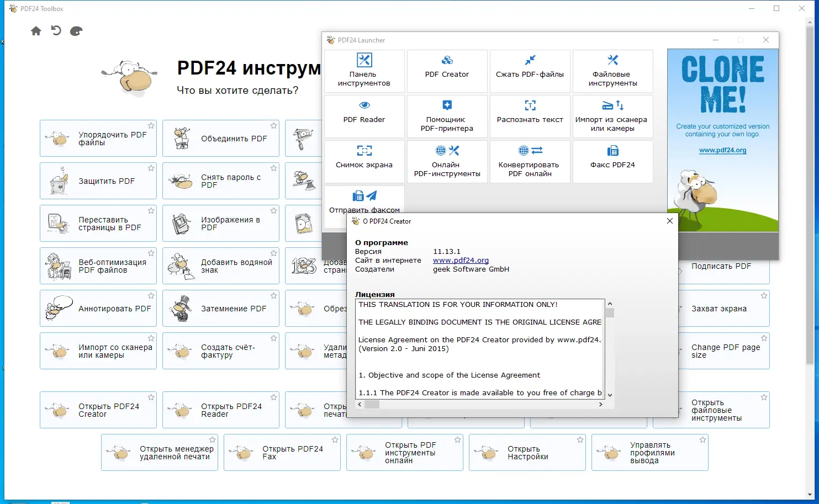Mark Защитить PDF as favorite with star

(151, 168)
